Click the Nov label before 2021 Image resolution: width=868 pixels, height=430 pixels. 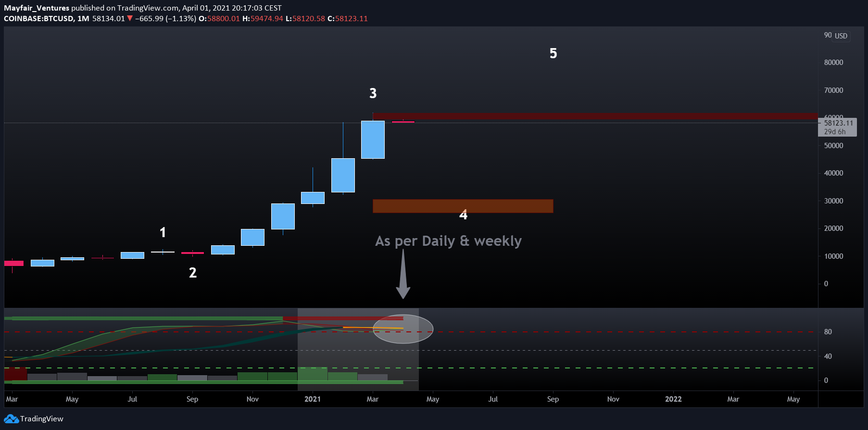(252, 399)
